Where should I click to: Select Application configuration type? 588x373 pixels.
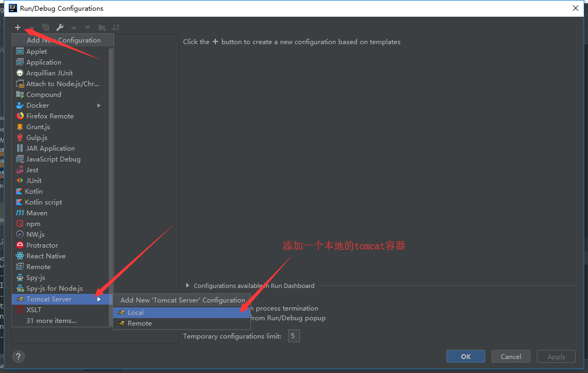60,62
